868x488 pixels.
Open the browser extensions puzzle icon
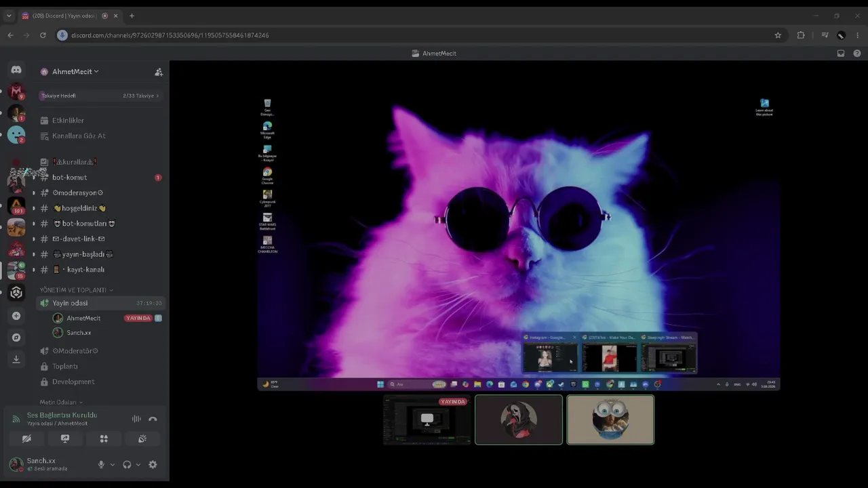801,35
